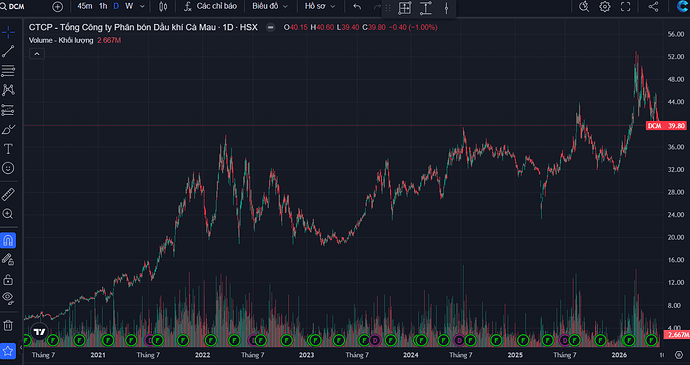This screenshot has width=690, height=365.
Task: Open chart settings gear in top bar
Action: tap(605, 7)
